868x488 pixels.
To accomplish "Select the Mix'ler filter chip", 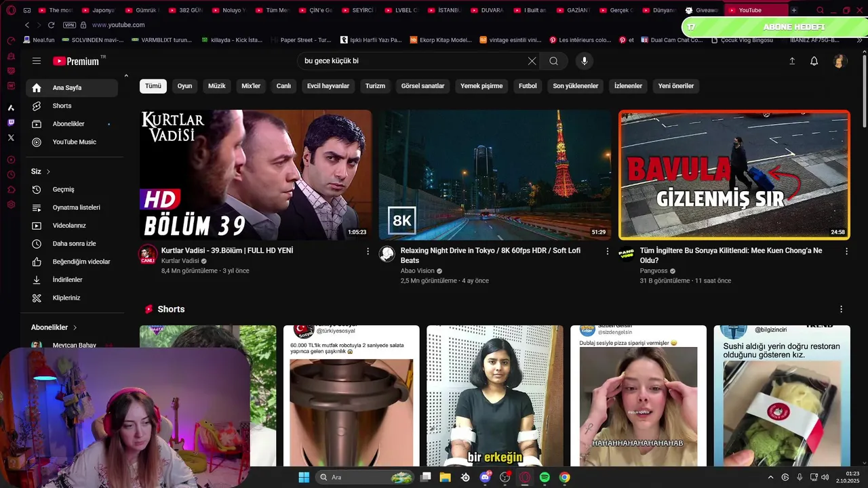I will click(x=251, y=86).
